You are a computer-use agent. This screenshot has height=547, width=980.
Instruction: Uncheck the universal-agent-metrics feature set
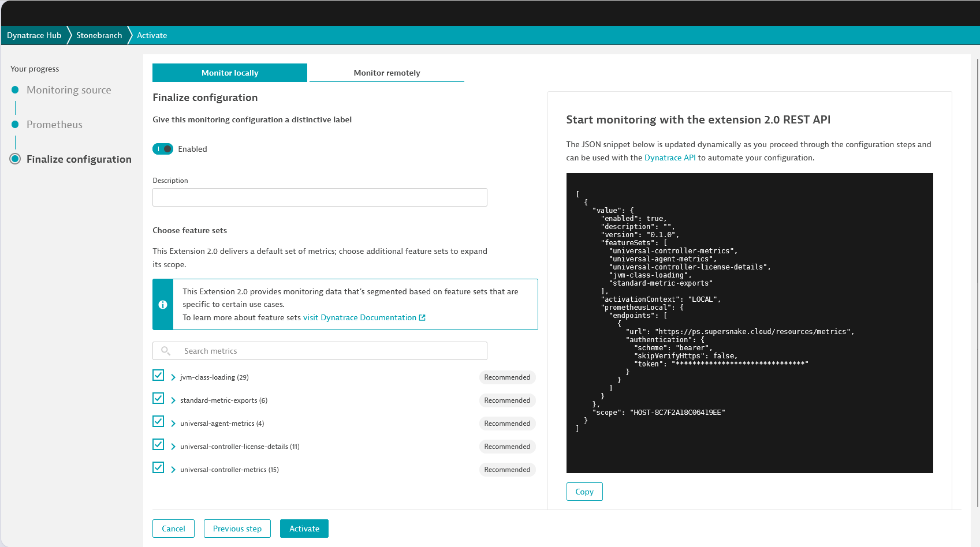click(x=158, y=421)
